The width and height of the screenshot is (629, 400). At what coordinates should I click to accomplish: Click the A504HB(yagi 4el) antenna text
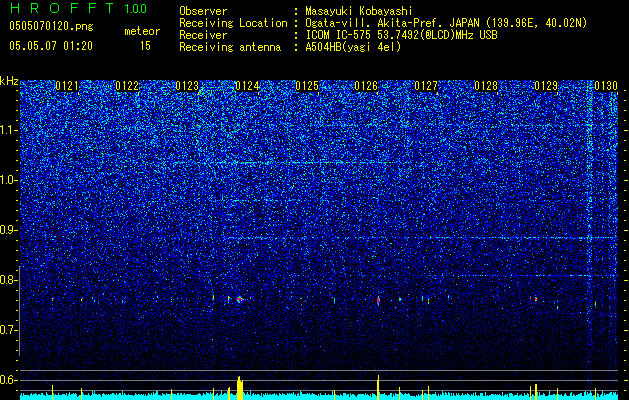click(x=353, y=47)
